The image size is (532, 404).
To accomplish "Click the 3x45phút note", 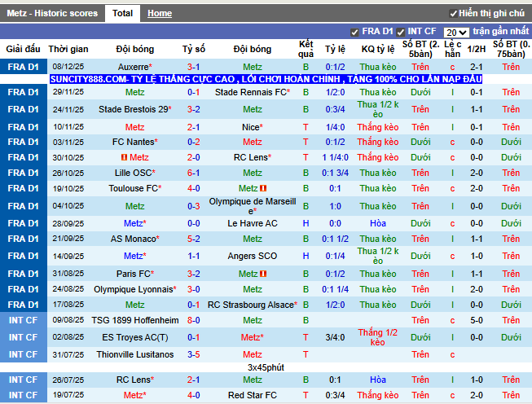I will pyautogui.click(x=266, y=367).
